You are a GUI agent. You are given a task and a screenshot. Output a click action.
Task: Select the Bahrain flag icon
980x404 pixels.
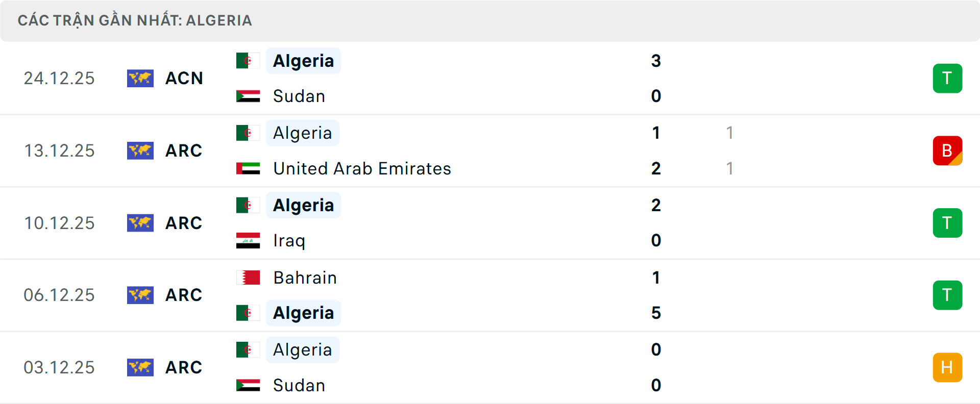tap(248, 278)
